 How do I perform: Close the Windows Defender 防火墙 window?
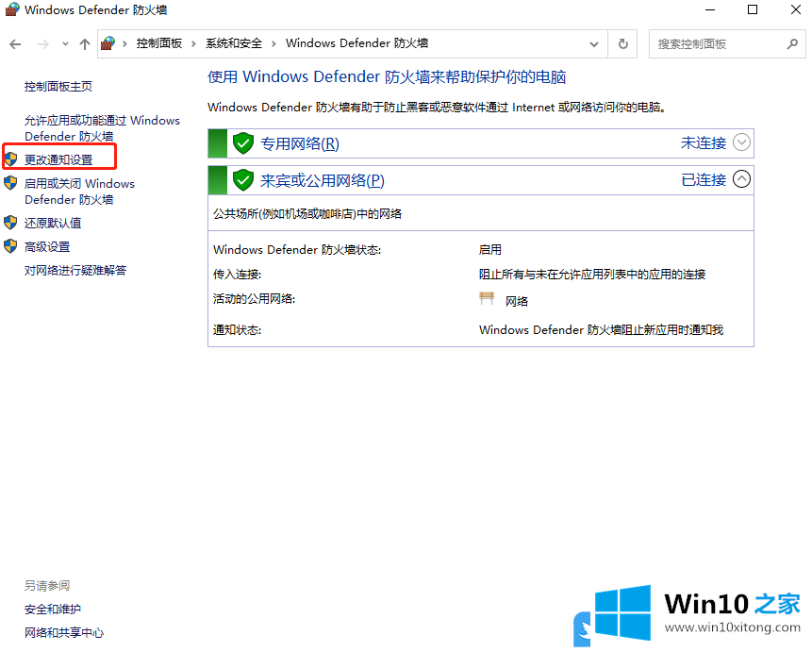[795, 9]
